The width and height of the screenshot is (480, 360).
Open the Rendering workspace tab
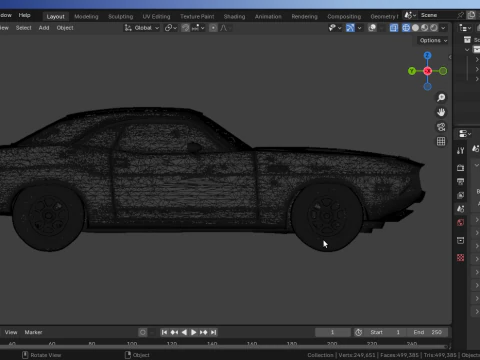pos(304,16)
